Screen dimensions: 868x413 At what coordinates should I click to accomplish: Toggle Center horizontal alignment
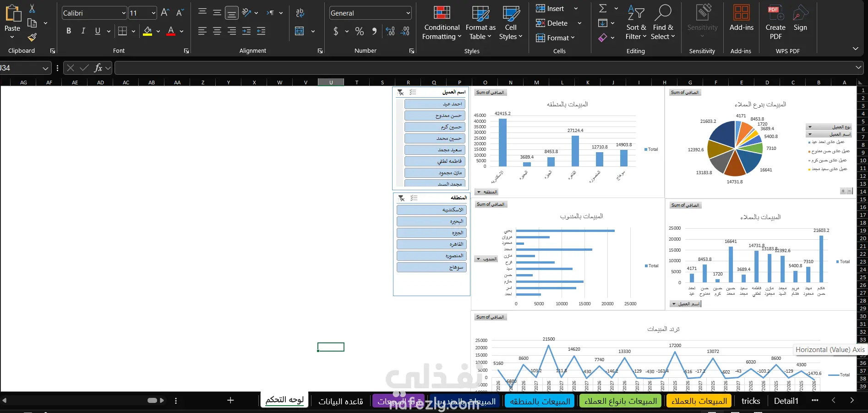[217, 31]
